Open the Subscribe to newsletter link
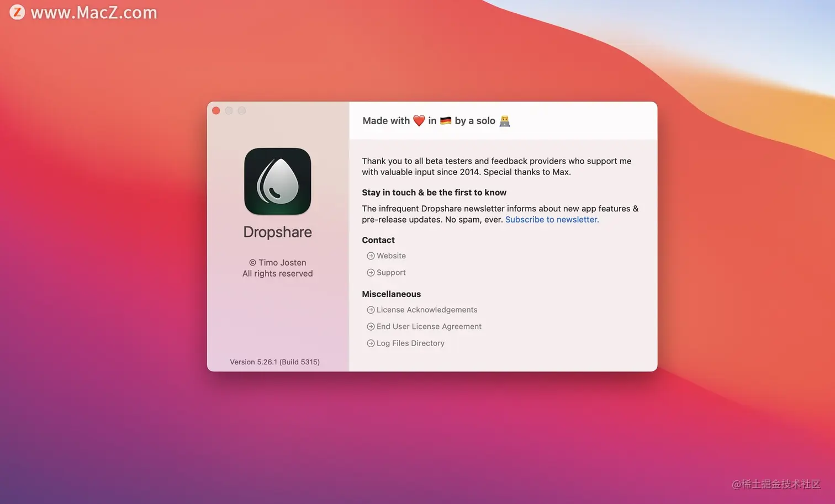835x504 pixels. point(552,220)
